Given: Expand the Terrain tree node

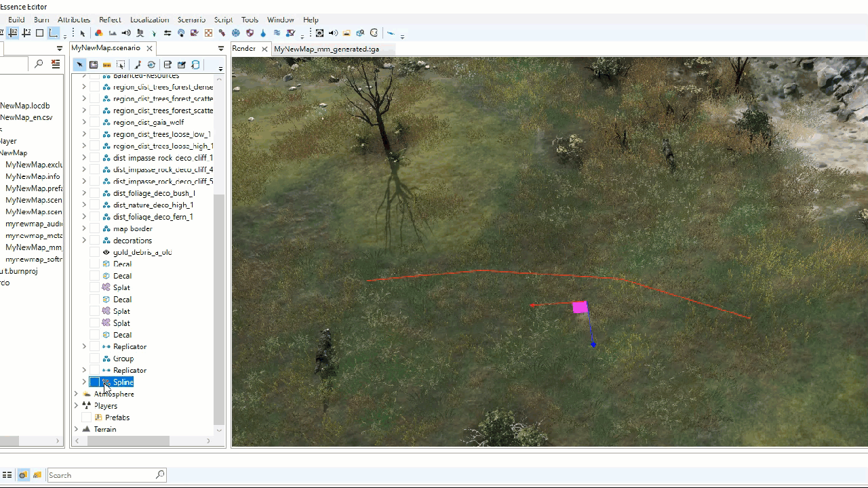Looking at the screenshot, I should (76, 429).
